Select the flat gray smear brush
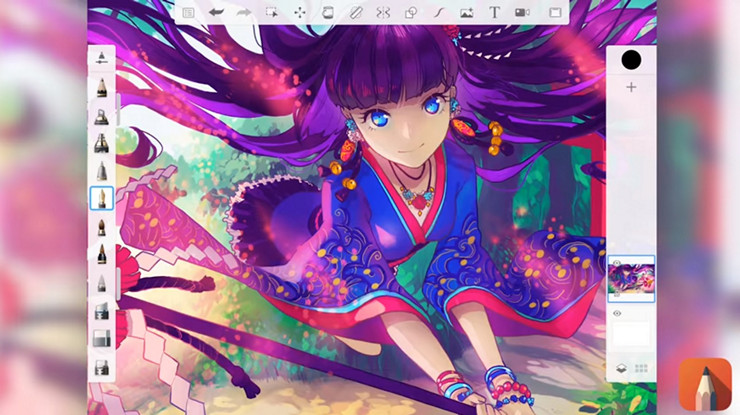This screenshot has height=415, width=740. coord(101,311)
